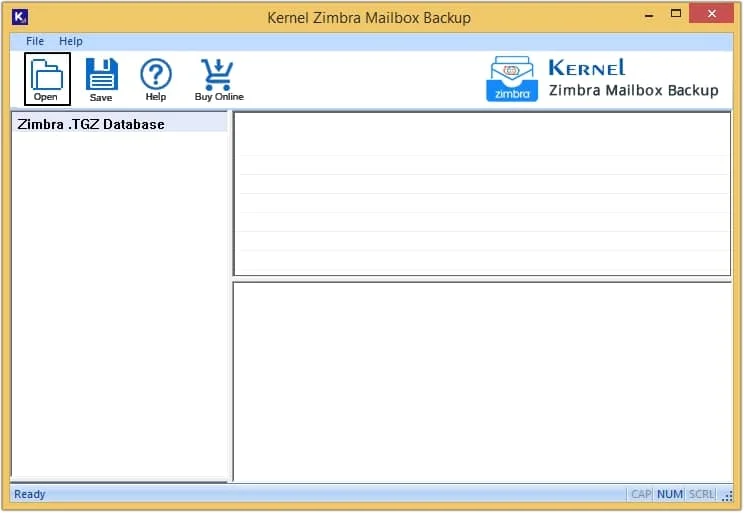Click the Kernel app icon in the title bar
Image resolution: width=744 pixels, height=513 pixels.
click(x=20, y=18)
